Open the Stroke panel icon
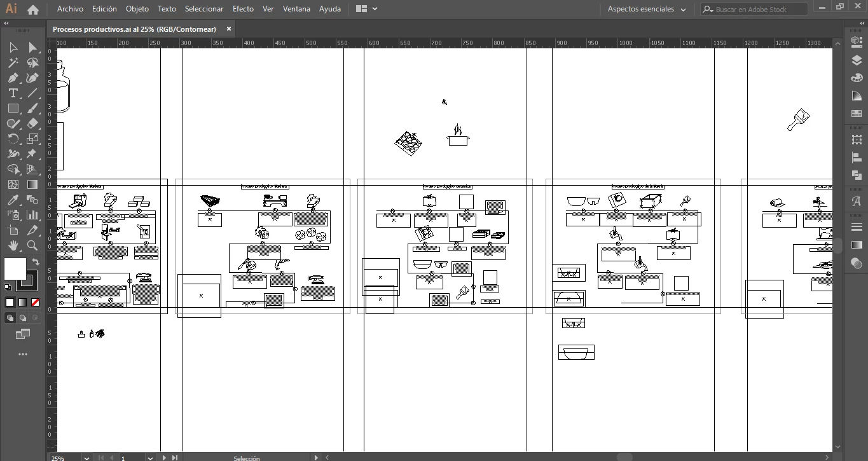 857,227
